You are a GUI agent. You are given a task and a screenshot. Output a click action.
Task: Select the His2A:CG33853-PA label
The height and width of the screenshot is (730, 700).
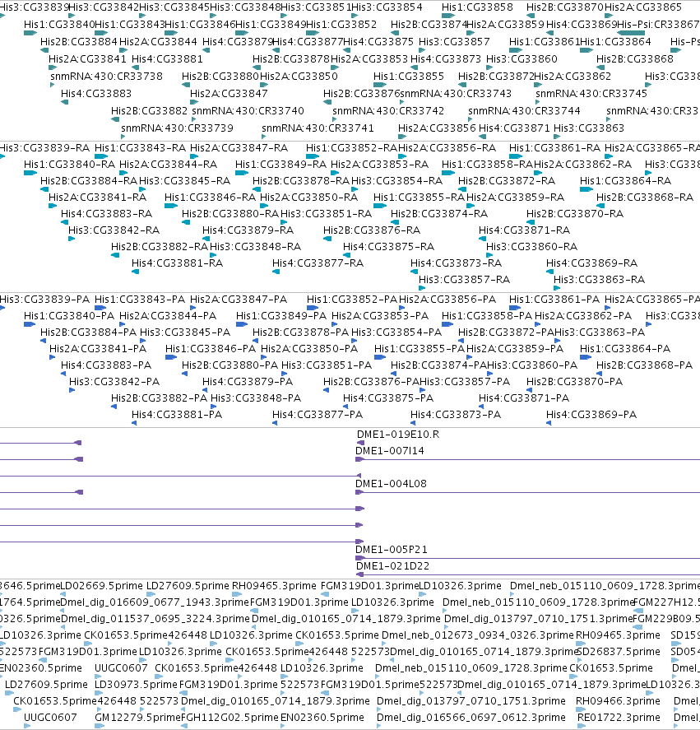click(x=380, y=316)
